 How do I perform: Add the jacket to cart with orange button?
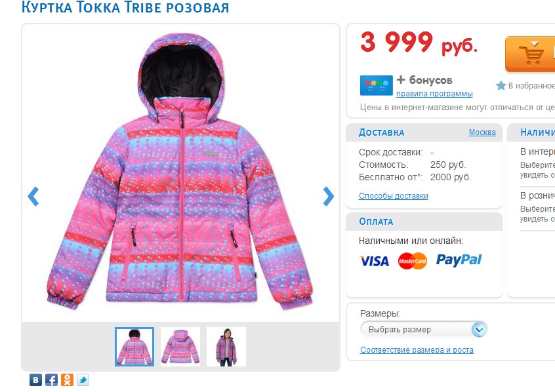[x=530, y=54]
